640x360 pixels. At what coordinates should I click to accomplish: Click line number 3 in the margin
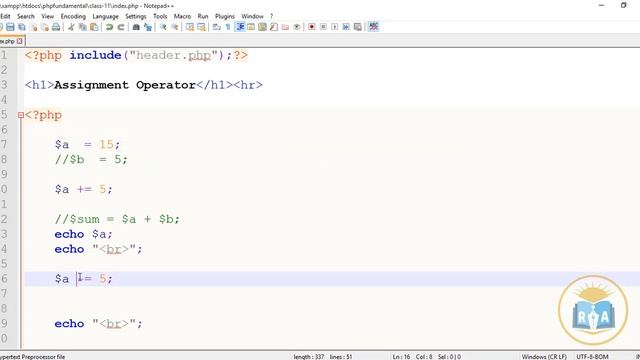[4, 85]
